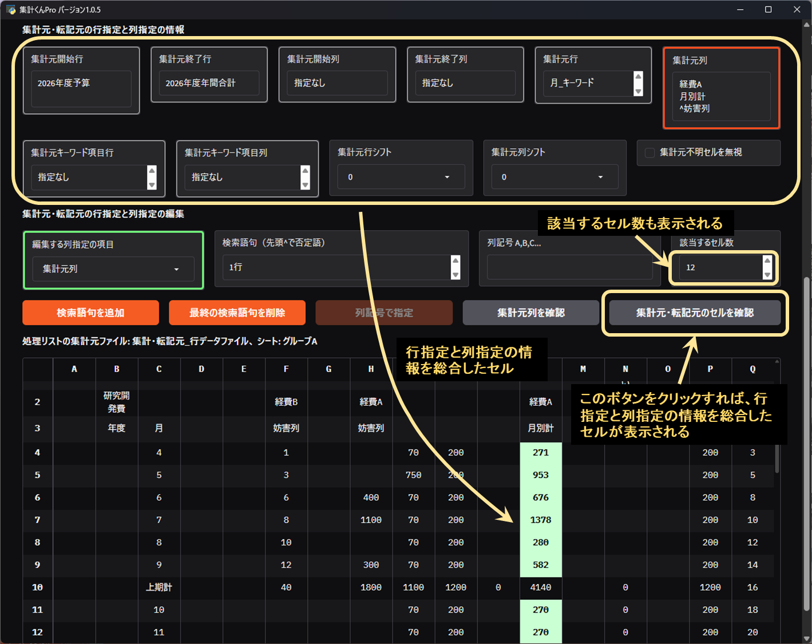Click the up arrow in the 検索語句 field

tap(455, 260)
